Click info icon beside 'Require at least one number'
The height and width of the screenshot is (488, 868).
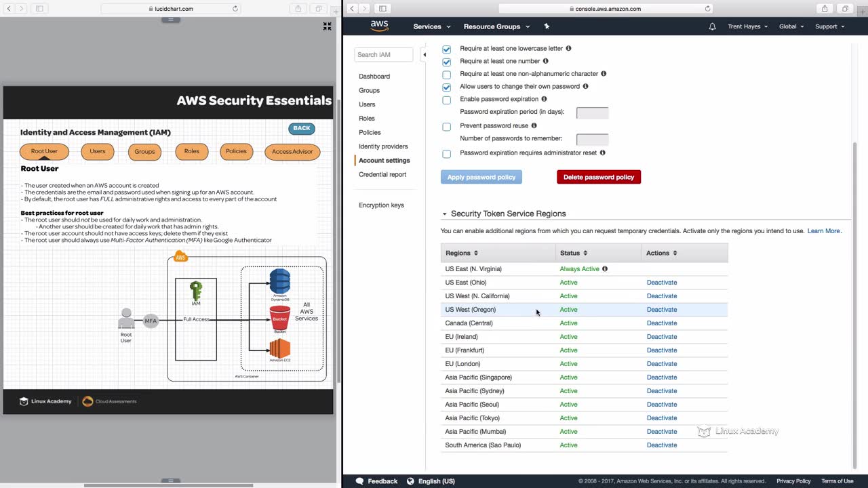click(x=545, y=61)
